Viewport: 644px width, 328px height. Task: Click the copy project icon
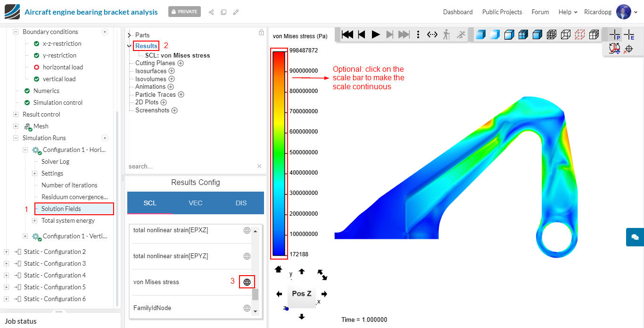pos(223,12)
